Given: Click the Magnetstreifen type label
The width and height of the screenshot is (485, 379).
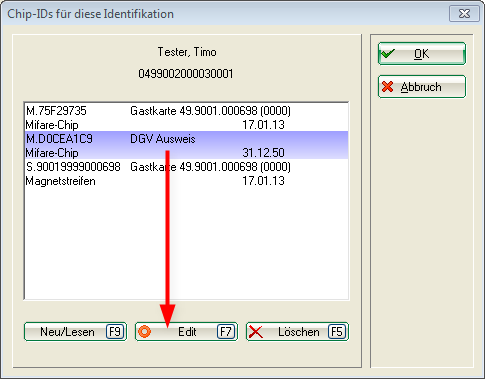Looking at the screenshot, I should (60, 181).
